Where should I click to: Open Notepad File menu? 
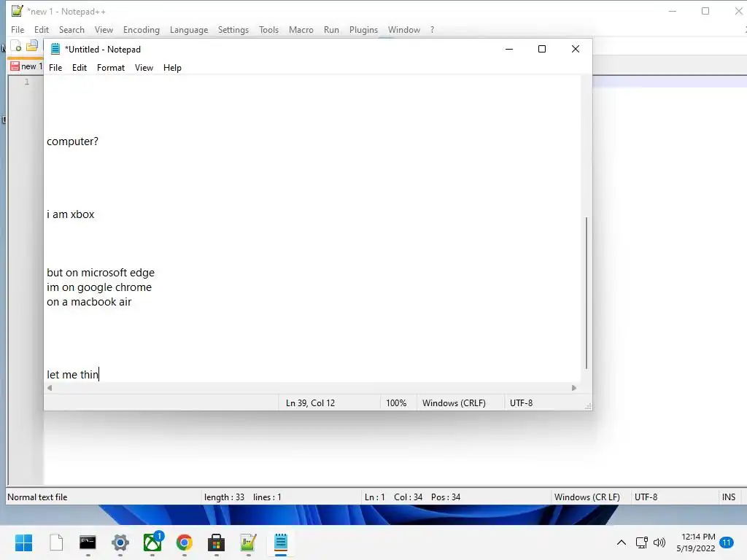[55, 68]
